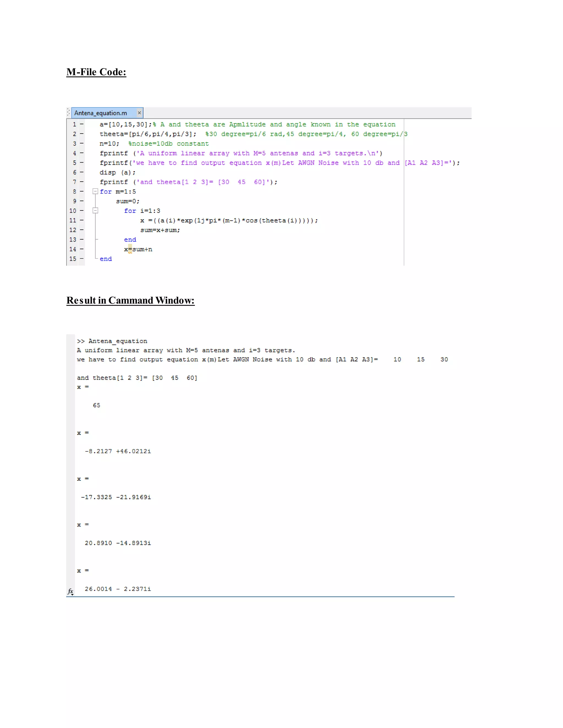Click the fx function browser icon
The height and width of the screenshot is (728, 563).
[70, 591]
